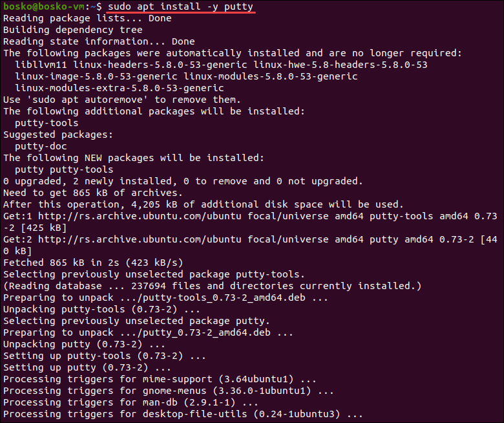Click the 'putty putty-tools' NEW packages line
Image resolution: width=504 pixels, height=423 pixels.
coord(64,169)
